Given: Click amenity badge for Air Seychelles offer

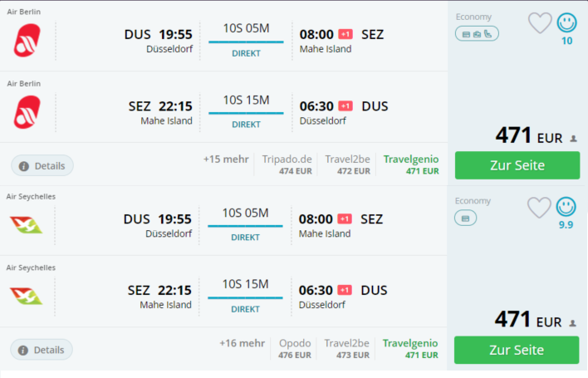Looking at the screenshot, I should coord(465,218).
